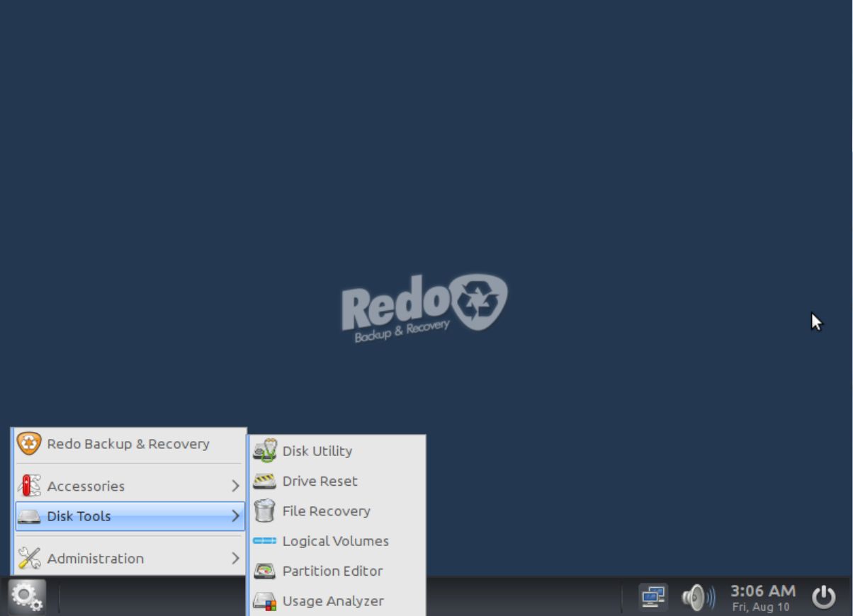Viewport: 853px width, 616px height.
Task: Click the Disk Utility stethoscope icon
Action: pyautogui.click(x=264, y=451)
